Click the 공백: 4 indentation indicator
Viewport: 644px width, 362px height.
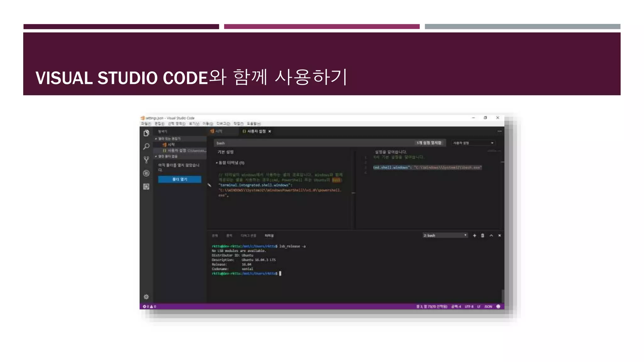point(456,306)
